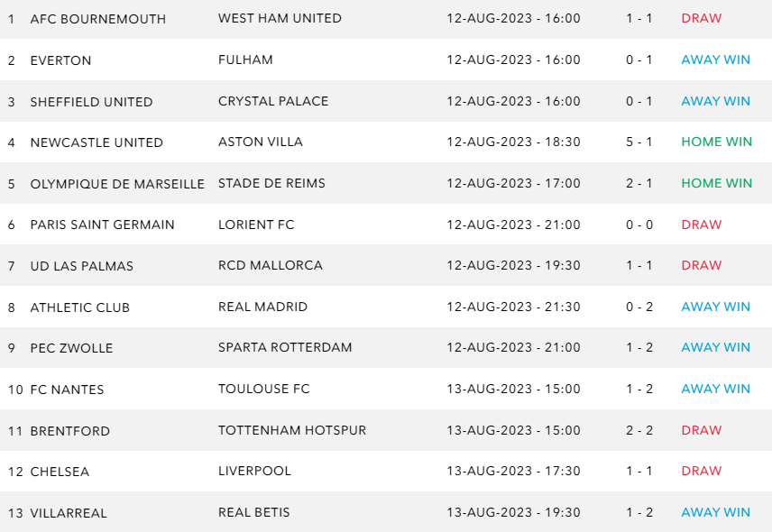Select the Real Betis team name
Image resolution: width=772 pixels, height=532 pixels.
coord(254,512)
